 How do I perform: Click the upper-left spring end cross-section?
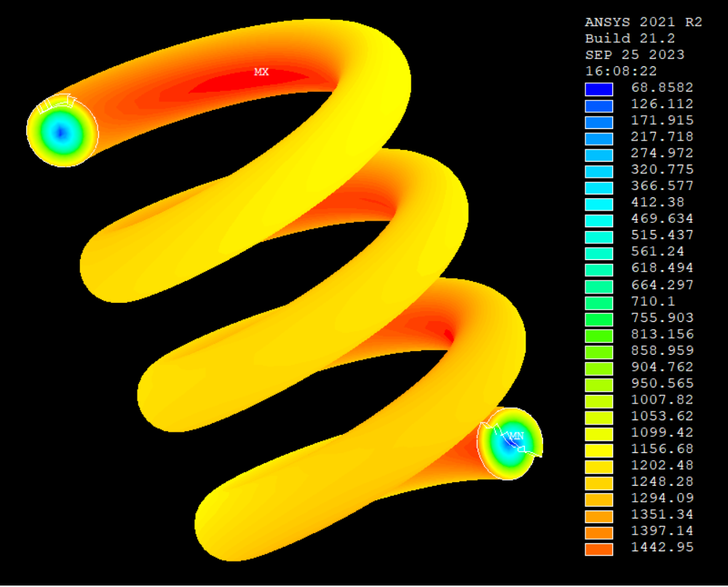63,131
